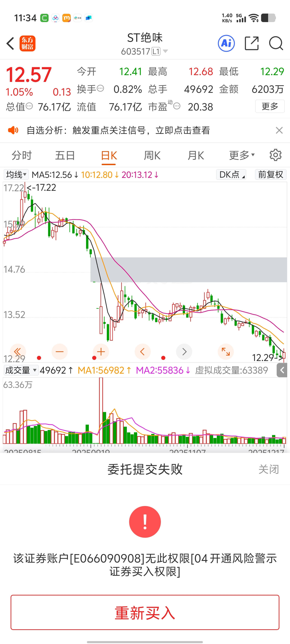Screen dimensions: 290x644
Task: Expand stock code 603517 L1 dropdown
Action: [x=144, y=52]
